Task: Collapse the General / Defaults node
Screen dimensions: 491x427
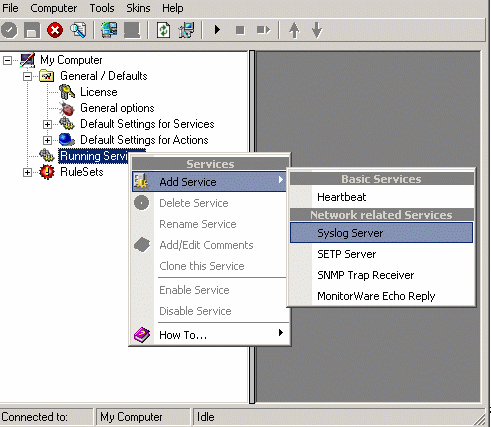Action: (x=27, y=77)
